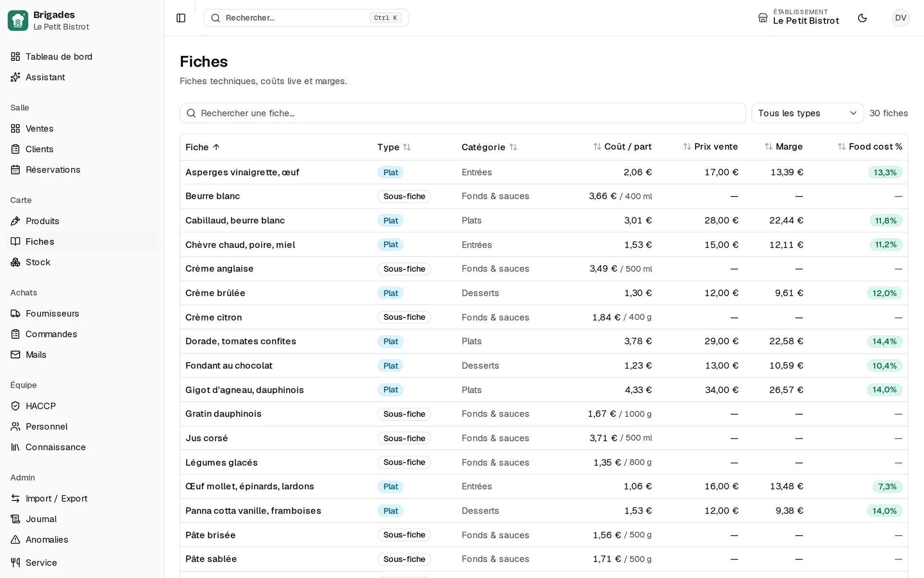This screenshot has height=578, width=924.
Task: Sort table by Catégorie column
Action: coord(489,147)
